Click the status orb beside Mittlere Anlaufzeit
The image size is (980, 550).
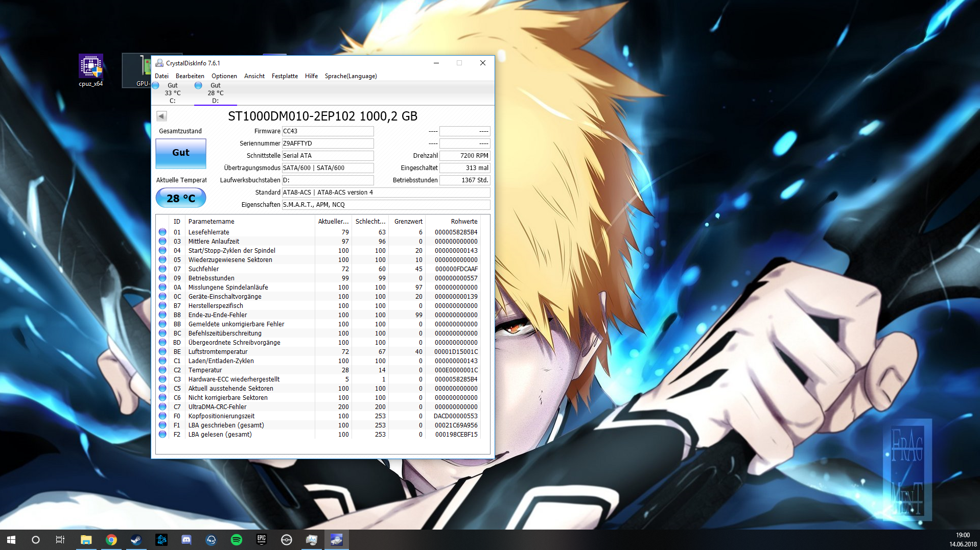(162, 241)
